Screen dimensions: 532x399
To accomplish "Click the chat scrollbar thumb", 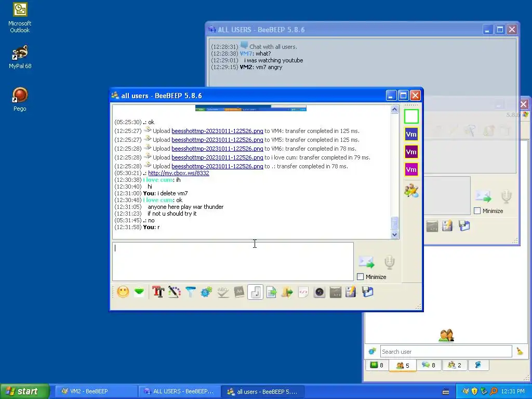I will [x=394, y=223].
